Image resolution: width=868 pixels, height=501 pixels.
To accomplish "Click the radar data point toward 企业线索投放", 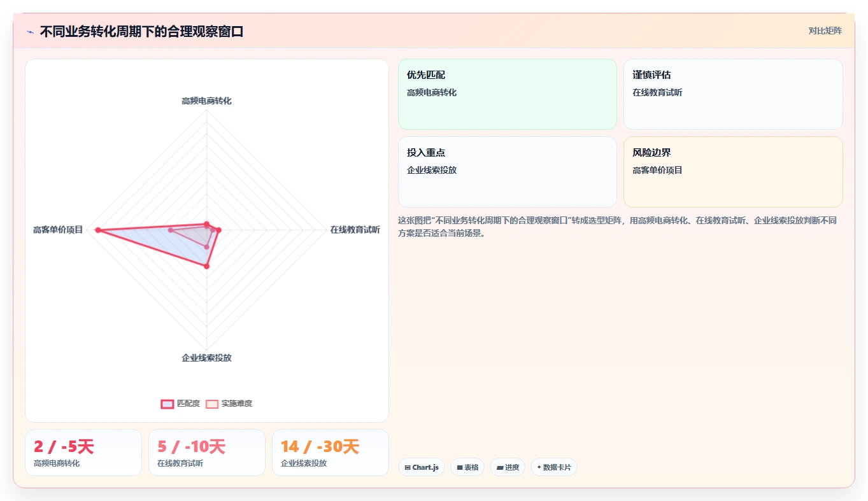I will point(206,267).
